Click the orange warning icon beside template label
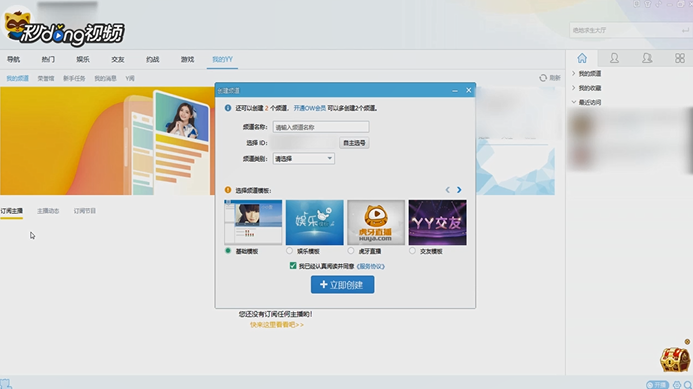This screenshot has height=389, width=693. pyautogui.click(x=228, y=190)
